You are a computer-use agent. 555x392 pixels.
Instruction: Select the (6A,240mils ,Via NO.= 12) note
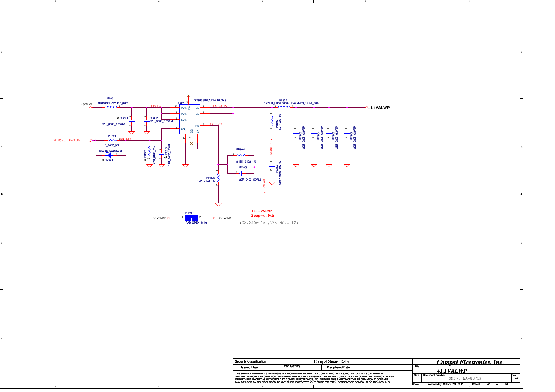269,223
